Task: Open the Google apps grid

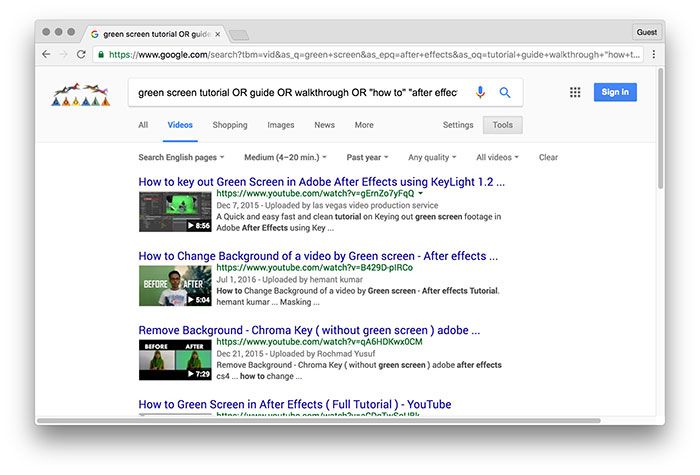Action: point(575,92)
